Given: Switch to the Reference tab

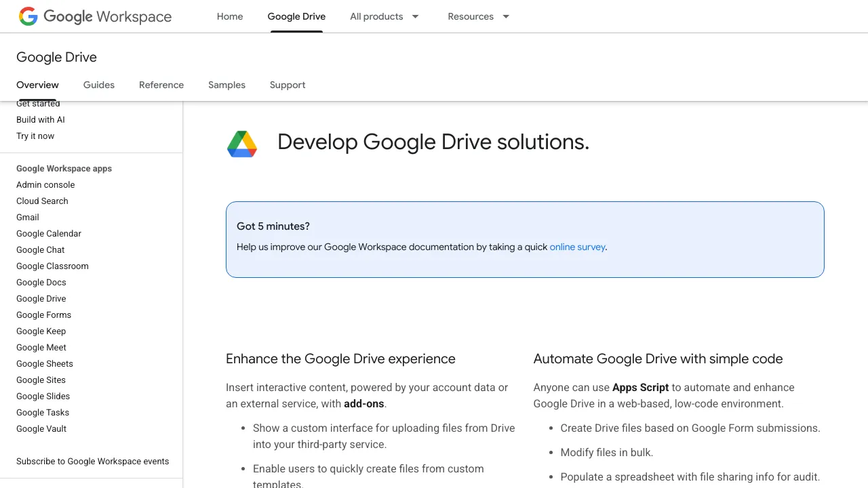Looking at the screenshot, I should click(161, 85).
